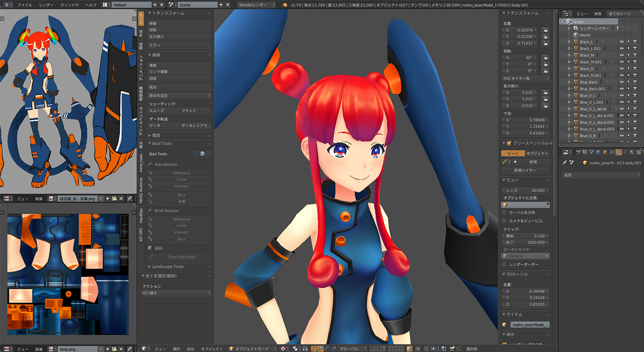Select the Blue_Back object in the outliner
The width and height of the screenshot is (644, 352).
[588, 82]
